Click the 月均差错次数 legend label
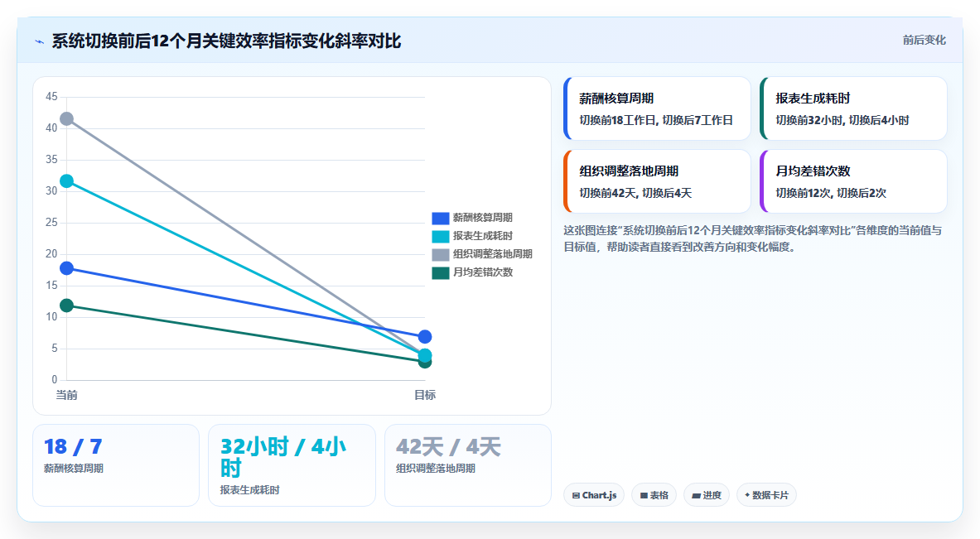The width and height of the screenshot is (980, 539). coord(482,272)
